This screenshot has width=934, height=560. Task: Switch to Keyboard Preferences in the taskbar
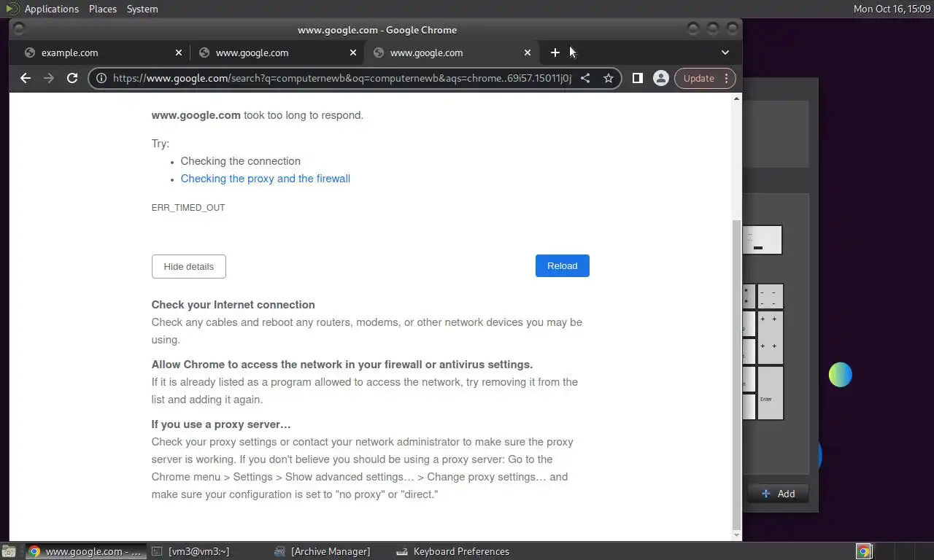pyautogui.click(x=452, y=551)
